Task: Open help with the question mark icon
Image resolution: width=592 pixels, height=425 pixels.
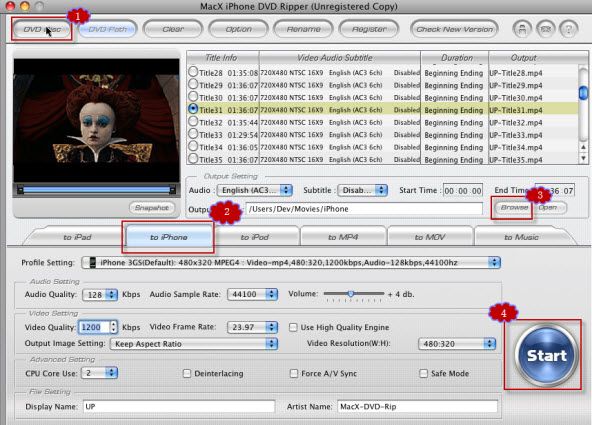Action: [569, 29]
